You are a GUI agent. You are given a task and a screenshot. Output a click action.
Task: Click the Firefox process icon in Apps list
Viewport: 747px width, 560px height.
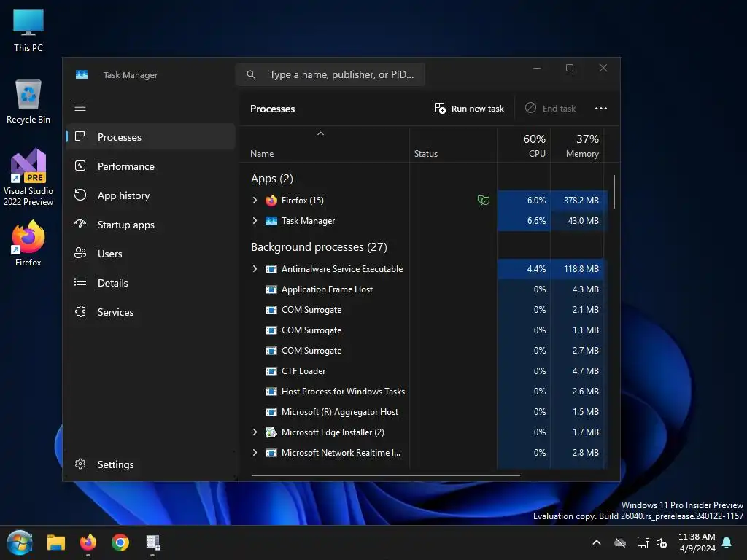click(271, 201)
